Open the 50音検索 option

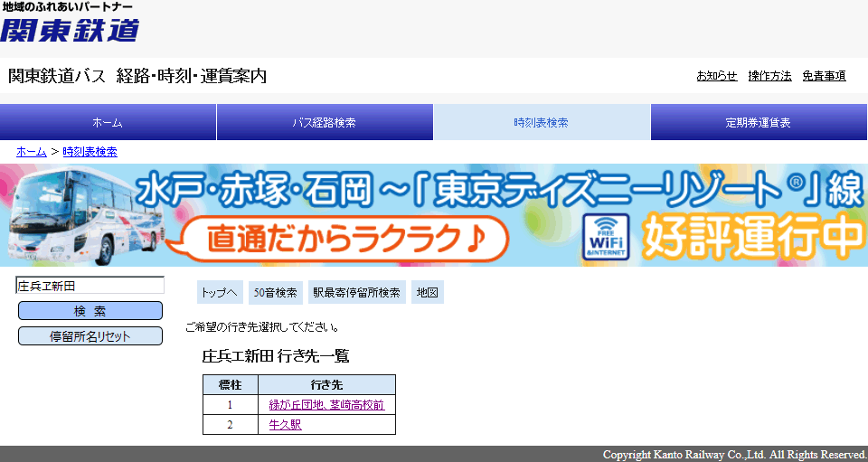pyautogui.click(x=275, y=293)
